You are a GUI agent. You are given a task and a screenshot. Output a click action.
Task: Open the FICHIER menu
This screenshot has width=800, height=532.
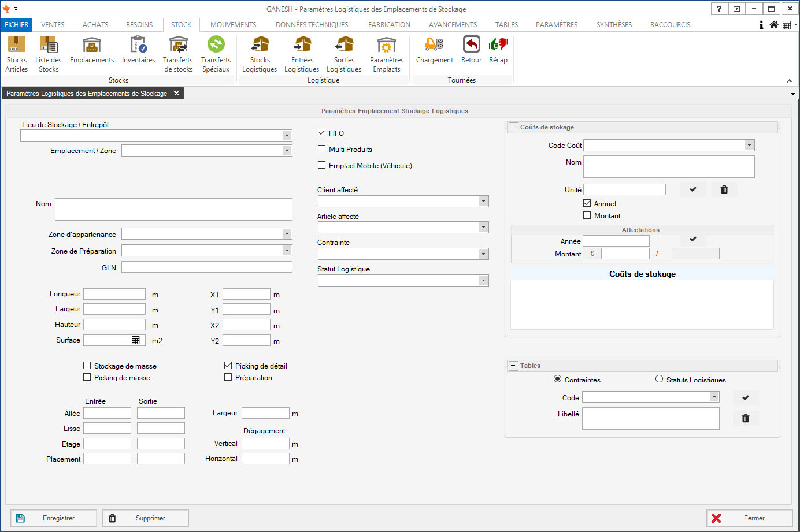(16, 25)
